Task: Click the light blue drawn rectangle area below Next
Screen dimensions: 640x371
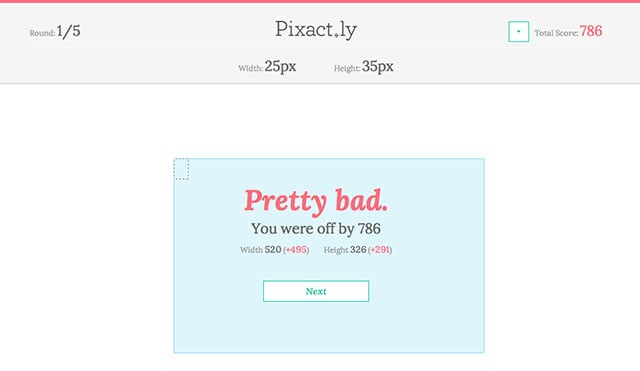Action: click(x=329, y=327)
